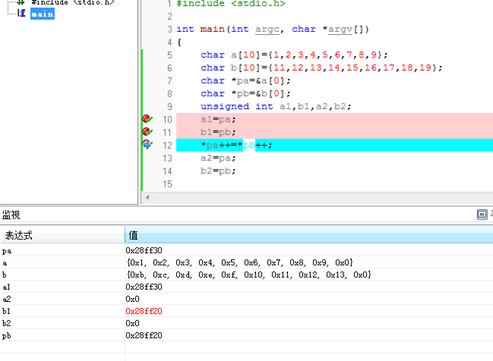The image size is (493, 361).
Task: Click the a1 value 0x28ff30
Action: click(x=144, y=287)
